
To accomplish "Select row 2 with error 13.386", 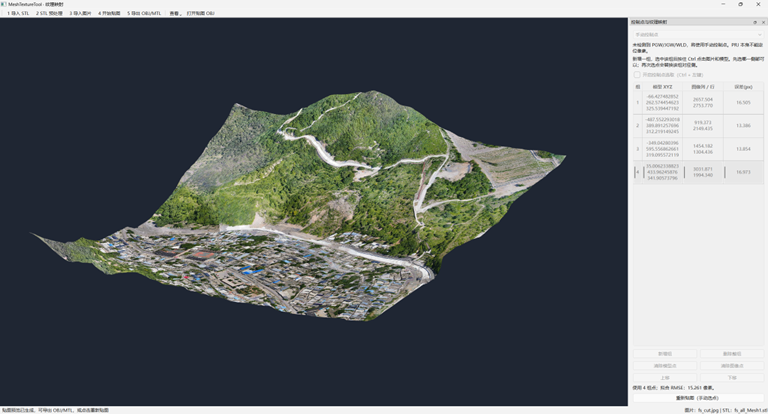I will [698, 125].
